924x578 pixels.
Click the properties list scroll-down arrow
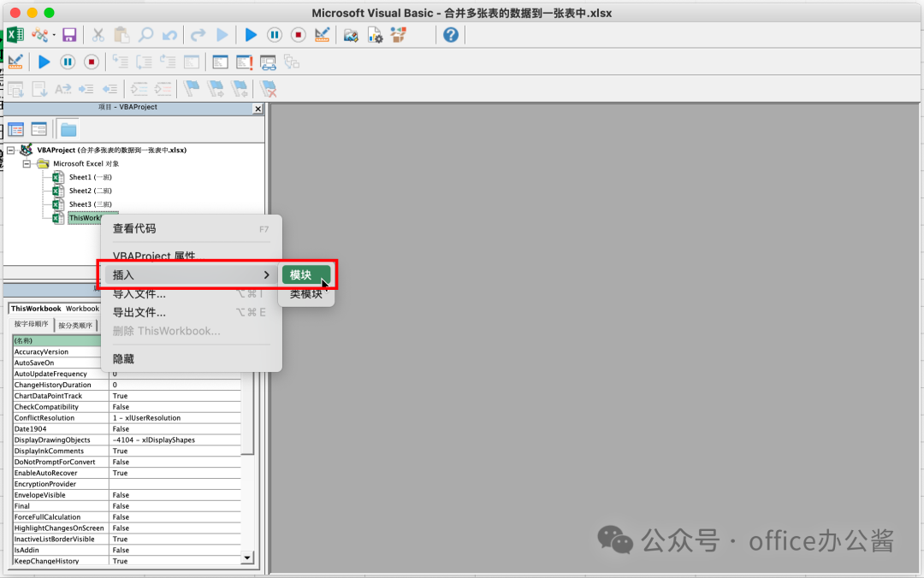(247, 558)
